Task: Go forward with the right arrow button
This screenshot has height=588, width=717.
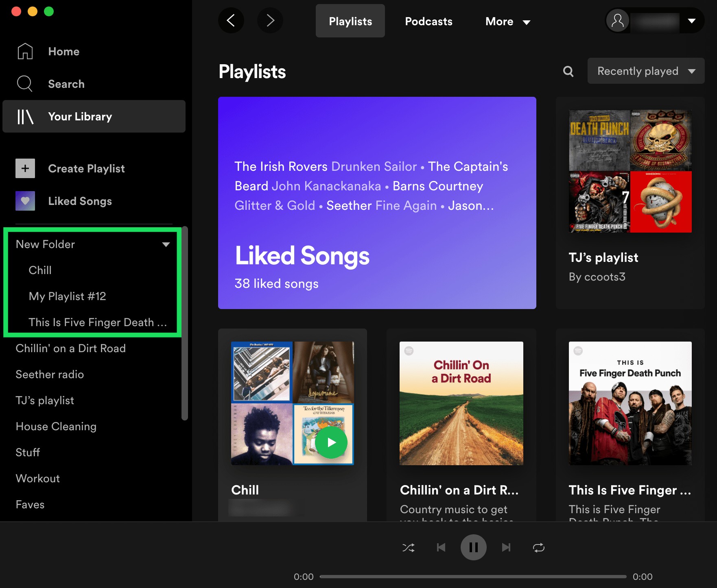Action: point(270,21)
